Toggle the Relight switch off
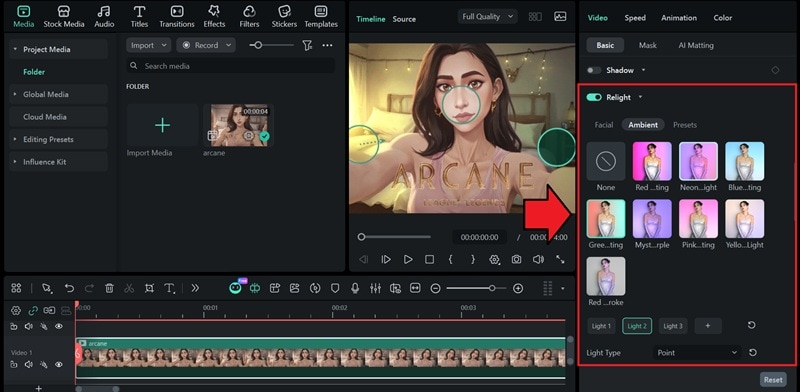800x392 pixels. (x=594, y=97)
